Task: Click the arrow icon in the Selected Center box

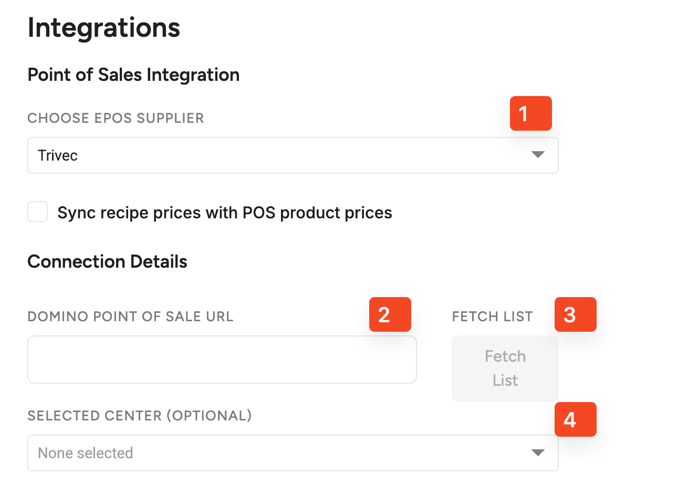Action: tap(538, 453)
